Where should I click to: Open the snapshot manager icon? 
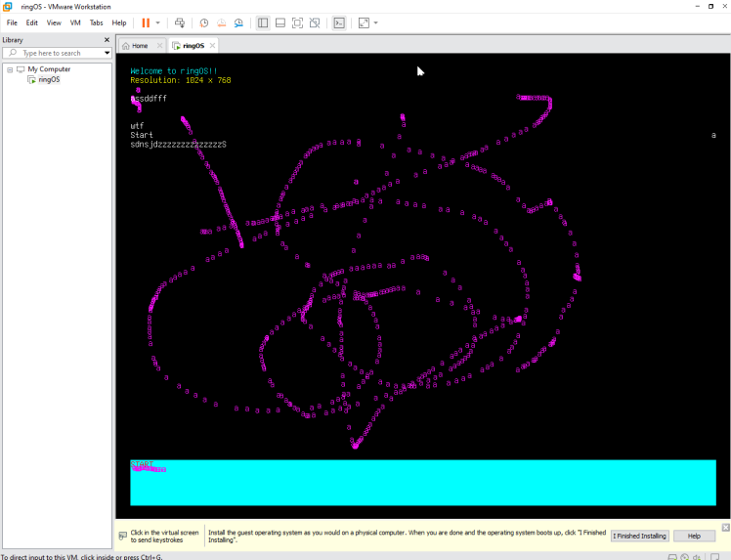(238, 22)
